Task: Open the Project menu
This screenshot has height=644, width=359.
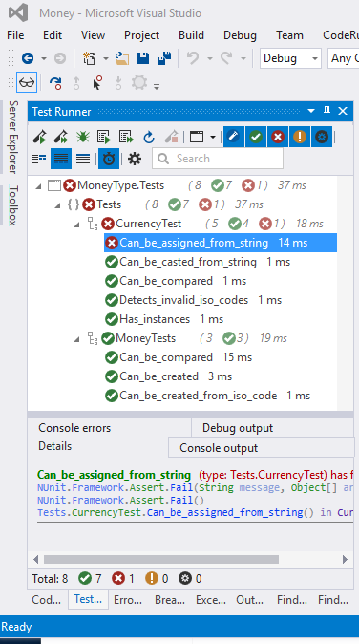Action: (x=142, y=35)
